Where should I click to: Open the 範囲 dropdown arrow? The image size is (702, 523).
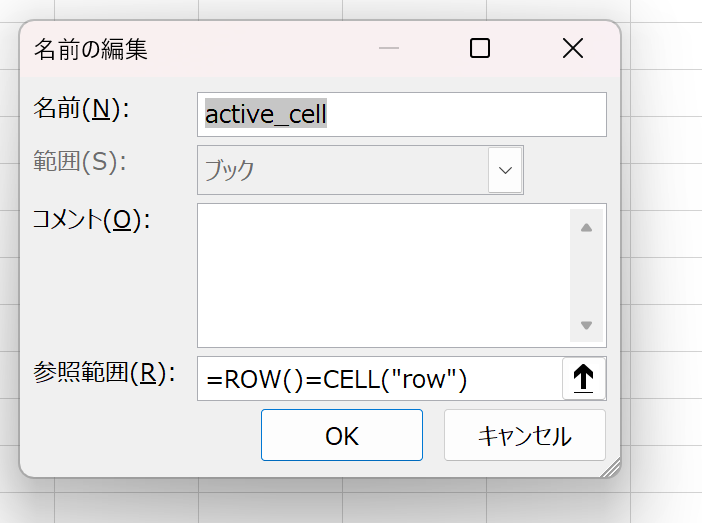[x=505, y=170]
